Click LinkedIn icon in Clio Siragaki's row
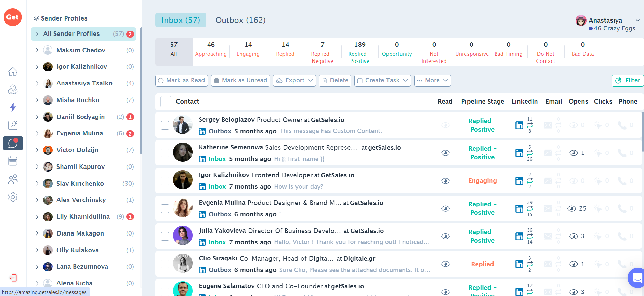644x296 pixels. click(x=519, y=264)
